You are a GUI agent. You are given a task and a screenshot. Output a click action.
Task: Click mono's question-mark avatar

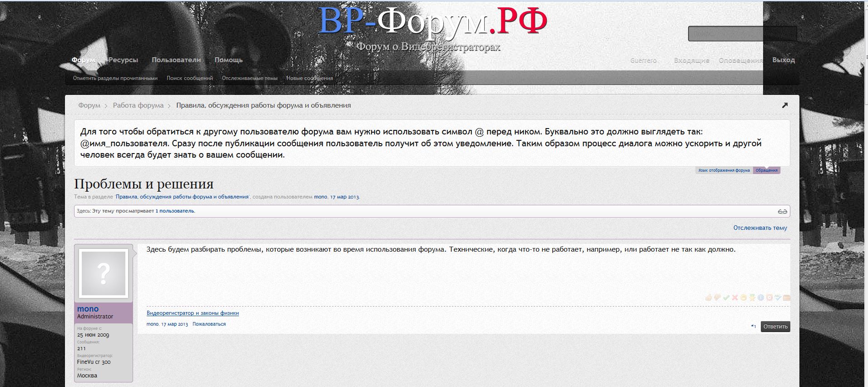(104, 273)
